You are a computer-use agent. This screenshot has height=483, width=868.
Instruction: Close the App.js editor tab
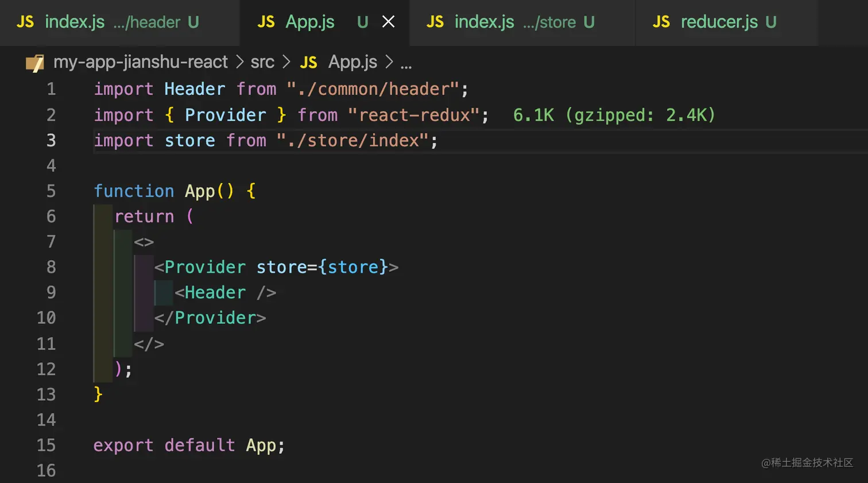pyautogui.click(x=389, y=22)
